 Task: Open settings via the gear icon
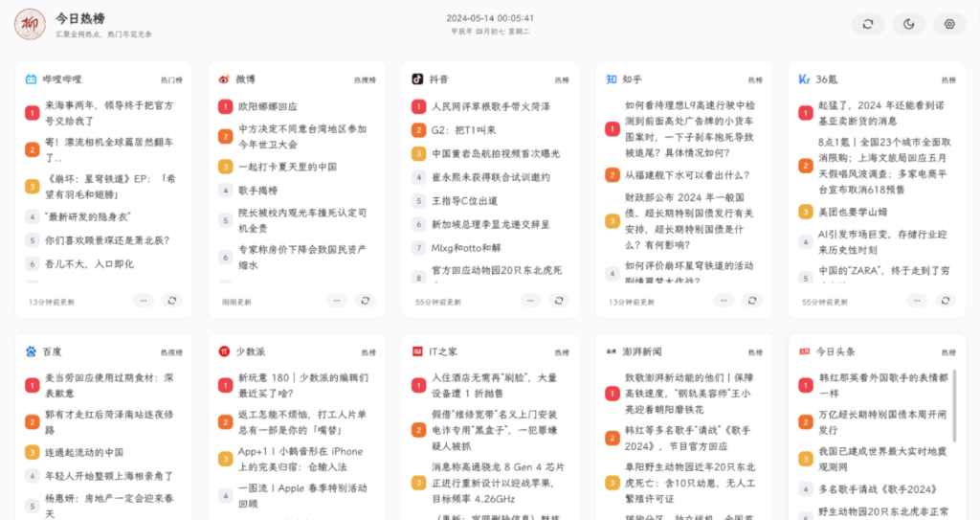click(x=949, y=24)
